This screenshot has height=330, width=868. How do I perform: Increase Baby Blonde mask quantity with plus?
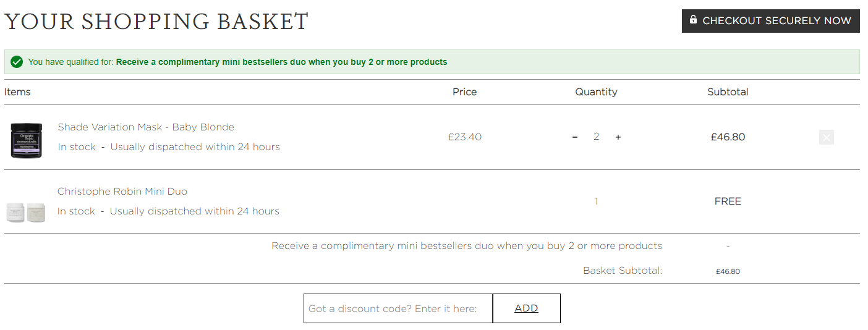(x=618, y=137)
